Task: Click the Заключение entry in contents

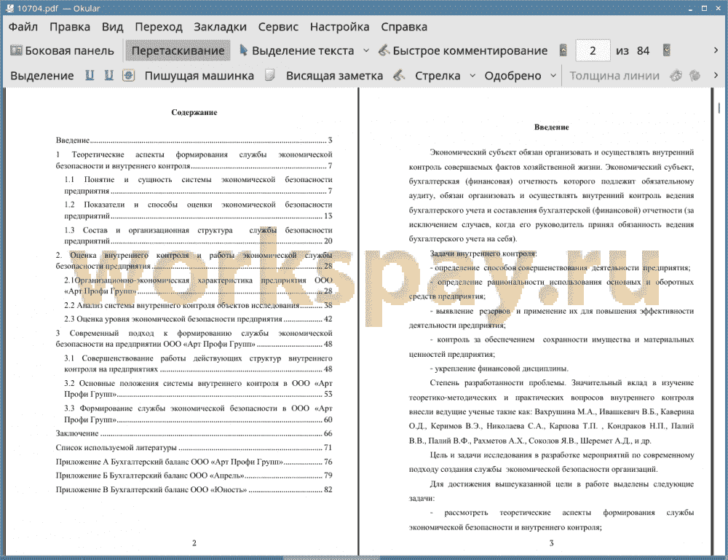Action: tap(194, 433)
